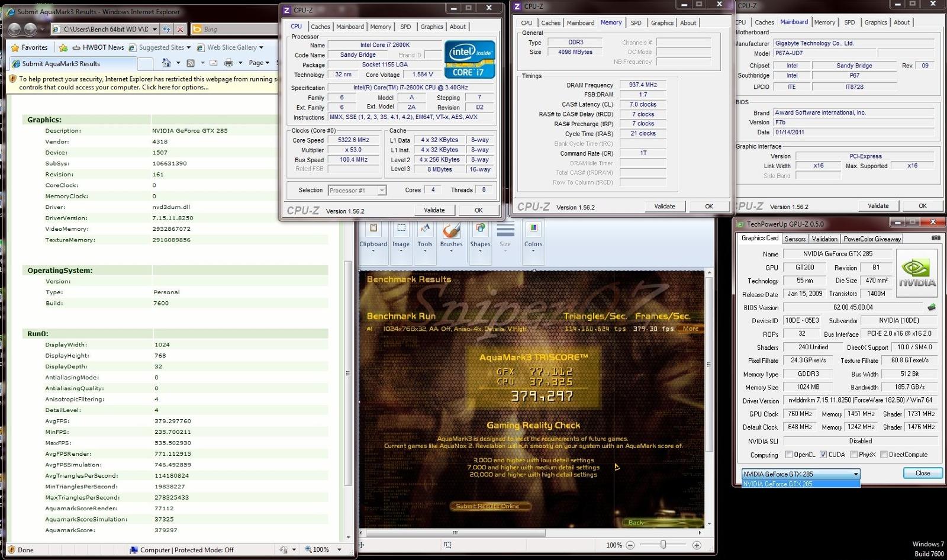Open a new blank tab in IE

(146, 63)
